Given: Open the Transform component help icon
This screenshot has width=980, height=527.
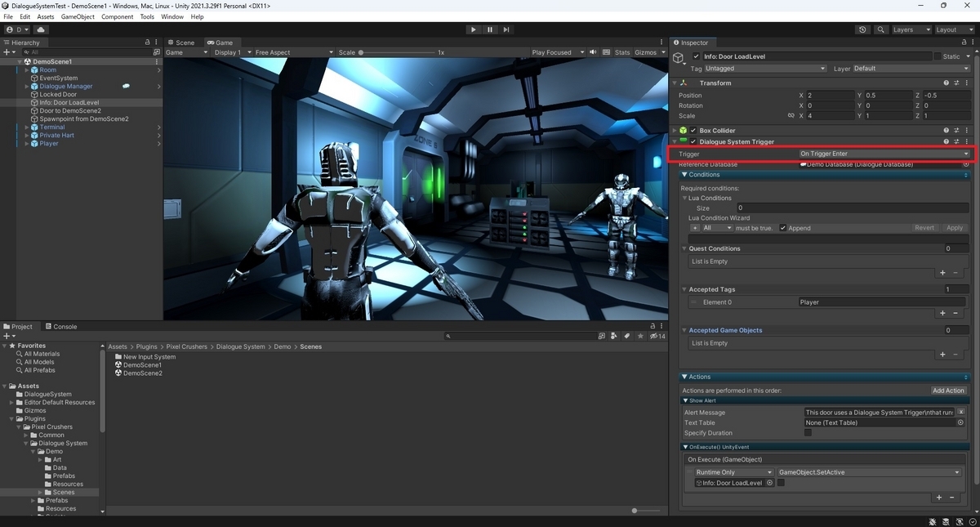Looking at the screenshot, I should (947, 83).
